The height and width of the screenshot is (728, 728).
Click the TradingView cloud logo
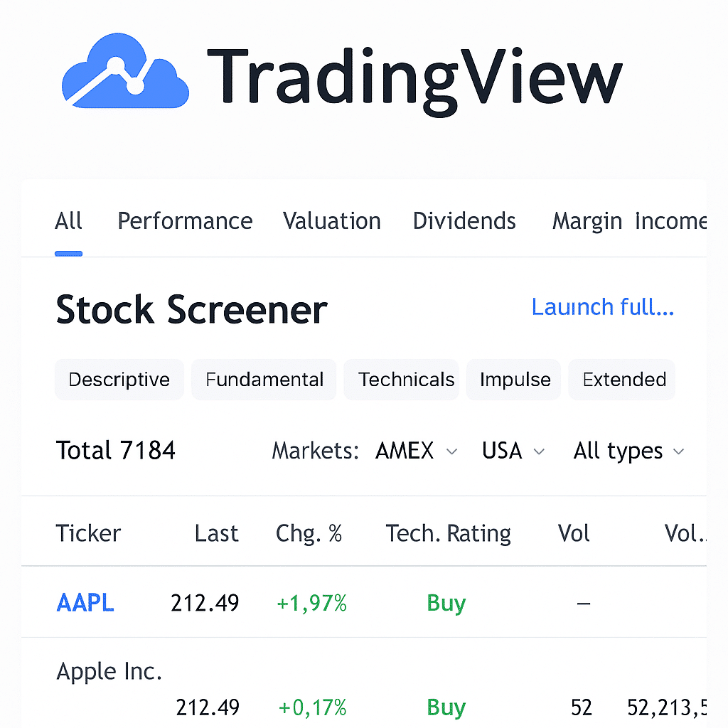point(125,71)
